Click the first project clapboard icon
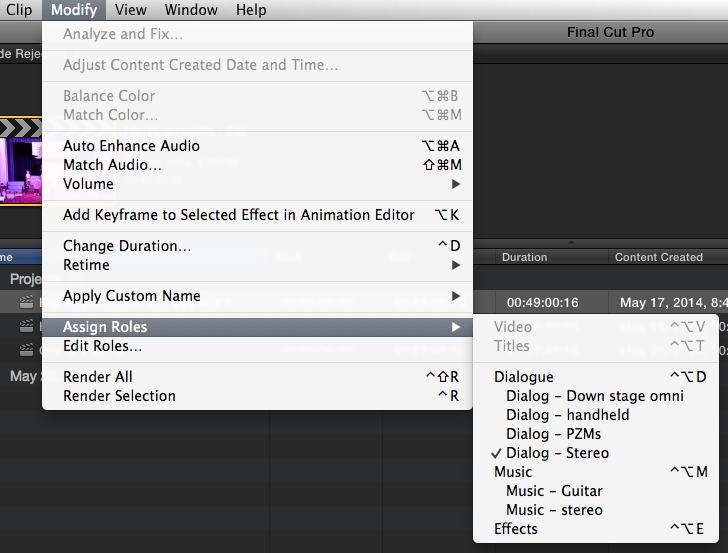Image resolution: width=728 pixels, height=553 pixels. pos(26,302)
